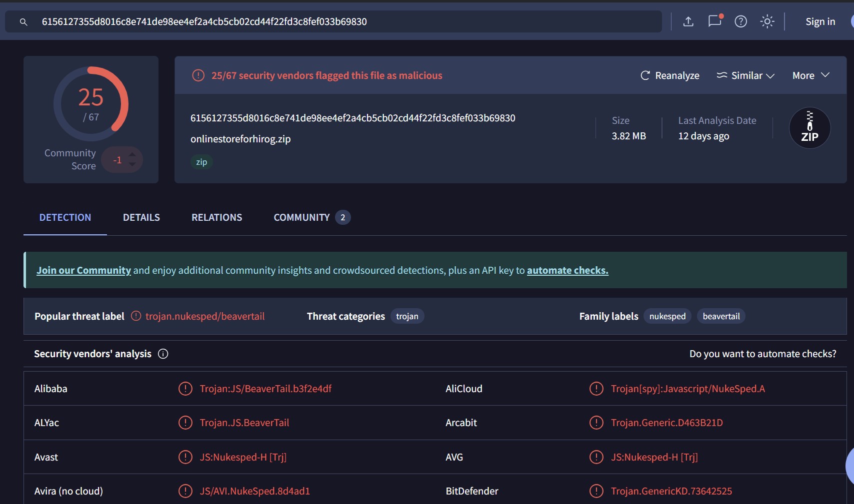Click Trojan.GenericKD.73642525 result text

(671, 491)
